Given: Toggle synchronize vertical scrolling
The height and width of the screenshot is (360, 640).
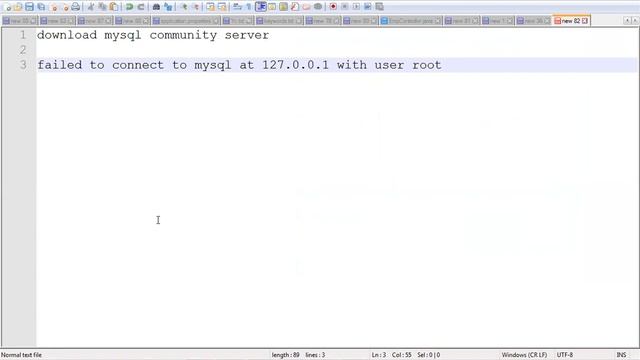Looking at the screenshot, I should coord(211,7).
